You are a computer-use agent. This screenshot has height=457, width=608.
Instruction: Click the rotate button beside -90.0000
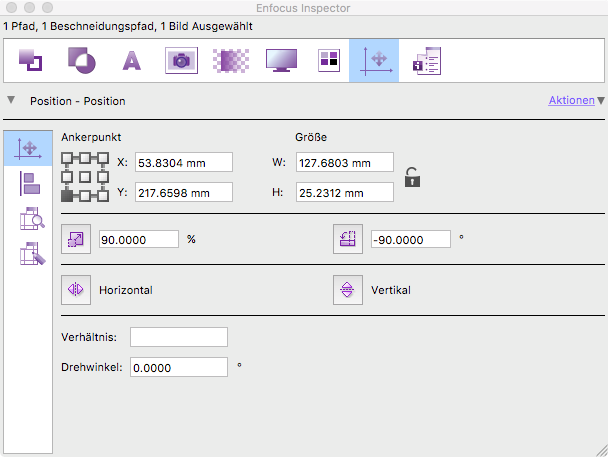click(347, 239)
